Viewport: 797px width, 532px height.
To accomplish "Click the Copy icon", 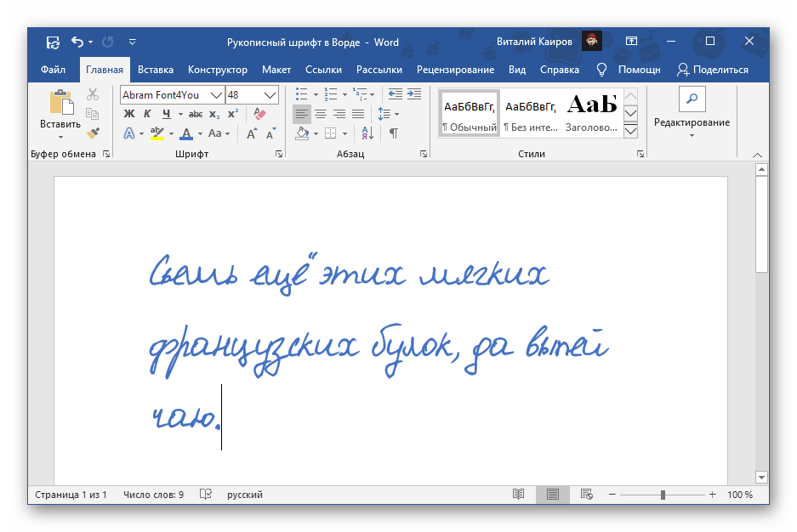I will click(93, 114).
